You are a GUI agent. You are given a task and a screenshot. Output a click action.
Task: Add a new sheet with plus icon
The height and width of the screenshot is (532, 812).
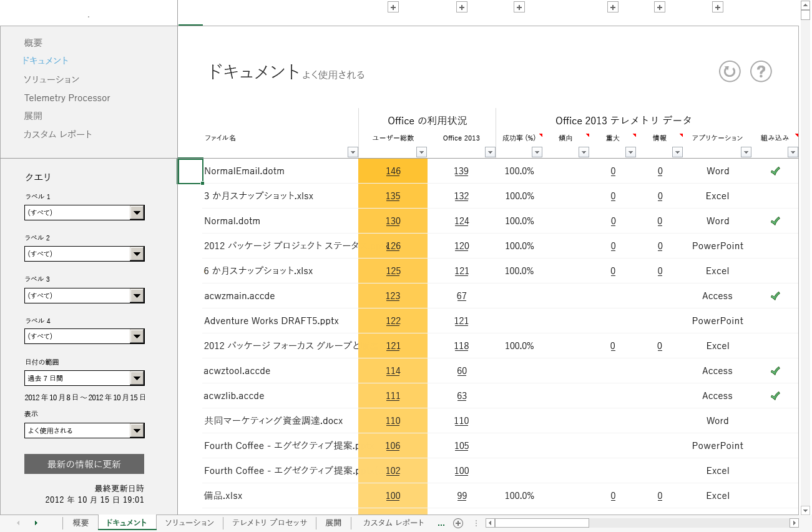(x=457, y=523)
